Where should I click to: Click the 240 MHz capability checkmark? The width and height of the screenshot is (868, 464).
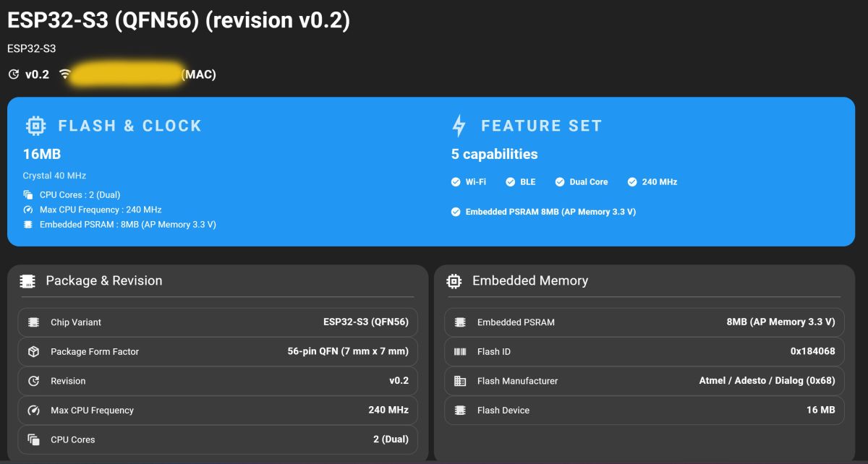click(x=632, y=182)
